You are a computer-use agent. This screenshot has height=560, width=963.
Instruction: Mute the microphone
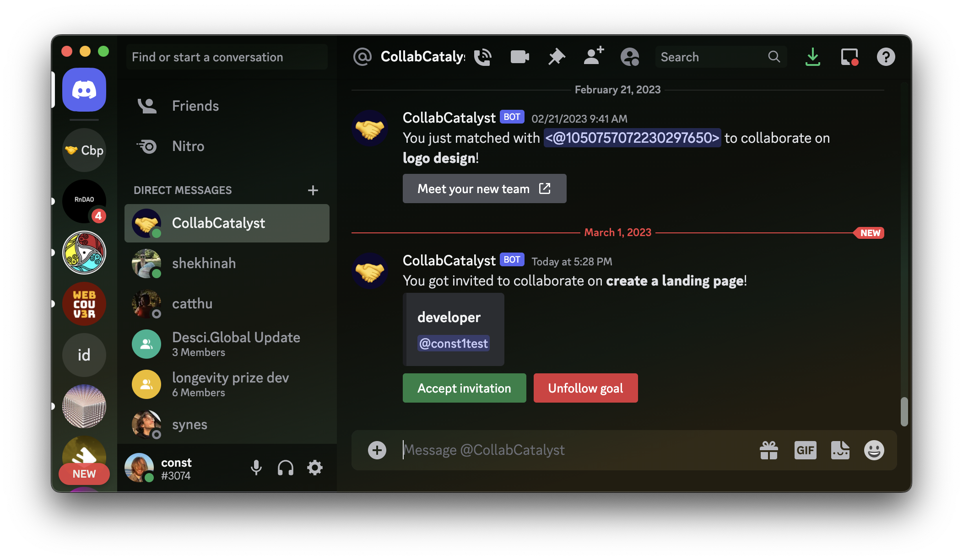click(x=256, y=468)
